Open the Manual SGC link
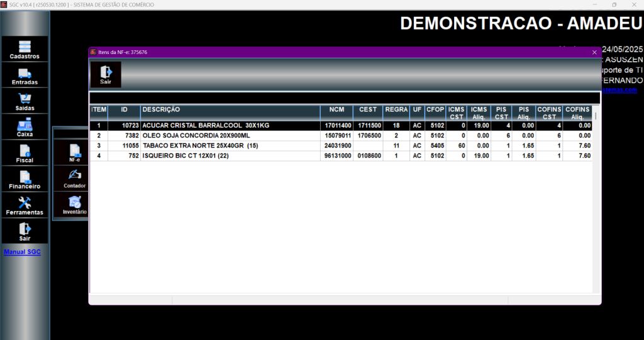 click(22, 252)
